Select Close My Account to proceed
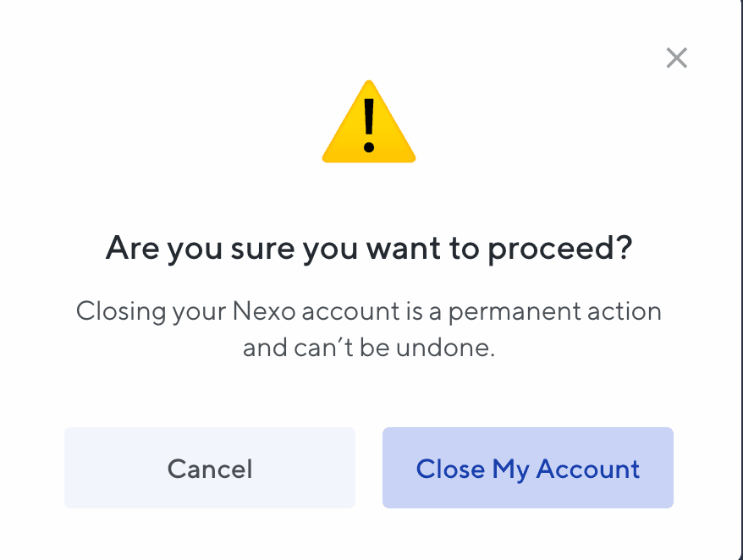This screenshot has width=743, height=560. pyautogui.click(x=527, y=468)
